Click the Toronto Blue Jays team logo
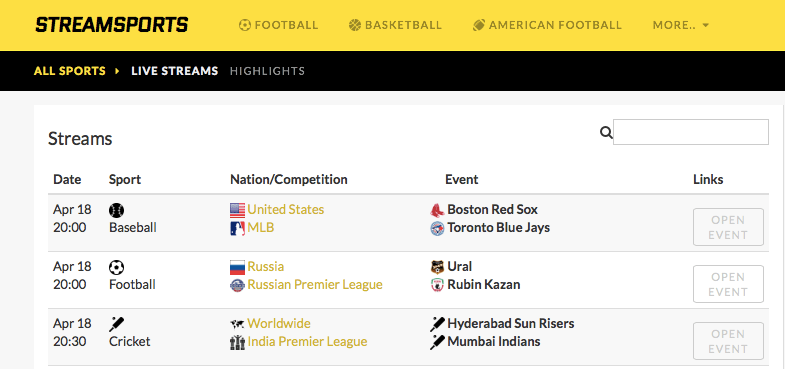The image size is (785, 369). (x=437, y=228)
